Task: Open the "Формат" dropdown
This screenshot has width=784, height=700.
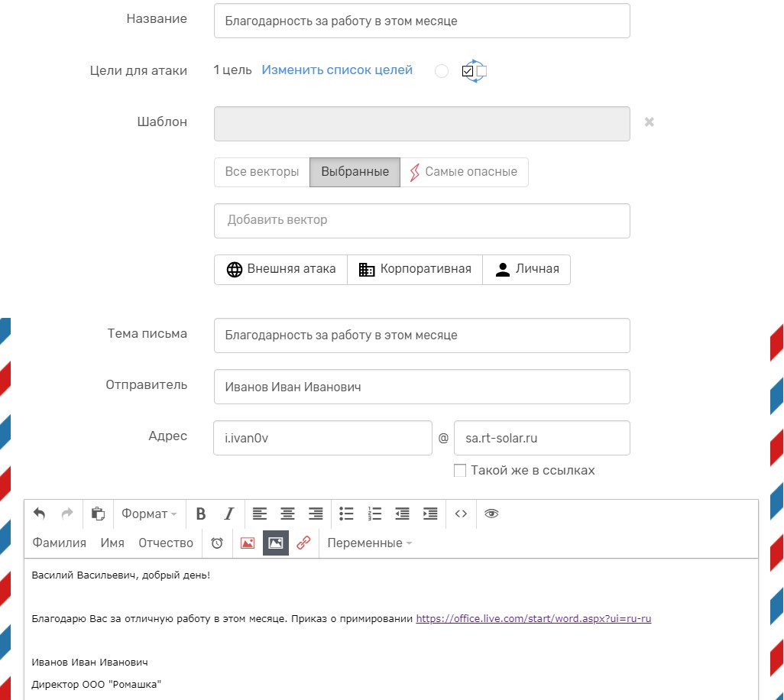Action: pos(149,514)
